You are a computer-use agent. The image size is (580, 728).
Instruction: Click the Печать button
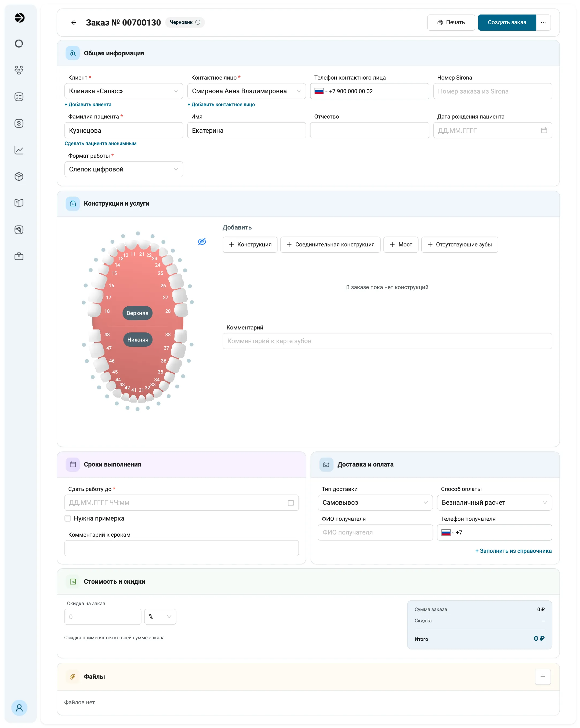coord(451,23)
